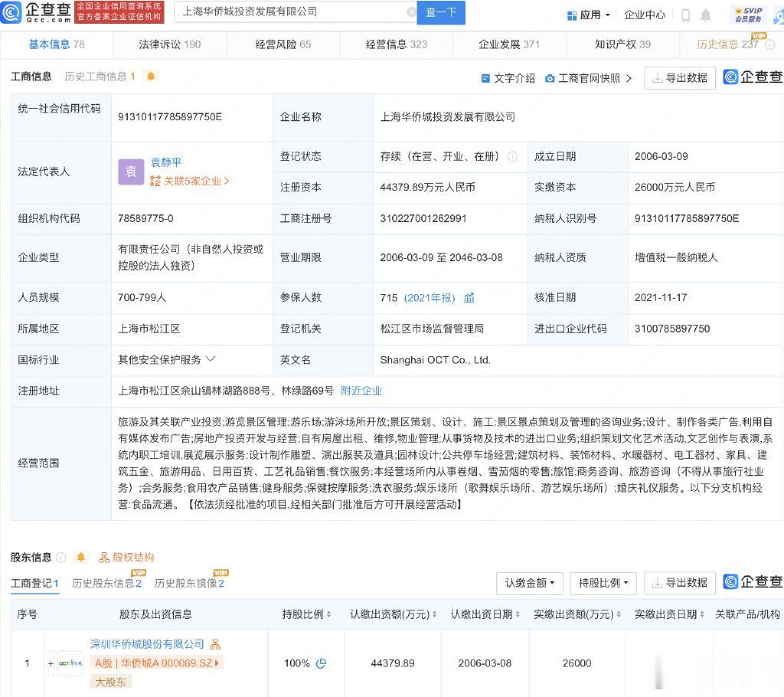Open the 应用 apps dropdown
The height and width of the screenshot is (697, 784).
589,15
